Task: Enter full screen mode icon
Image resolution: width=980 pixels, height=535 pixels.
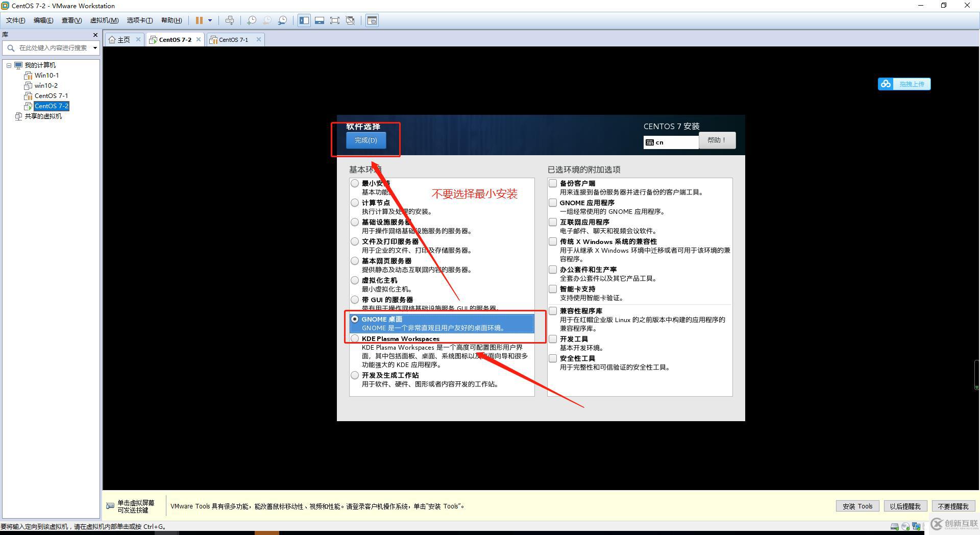Action: (x=335, y=20)
